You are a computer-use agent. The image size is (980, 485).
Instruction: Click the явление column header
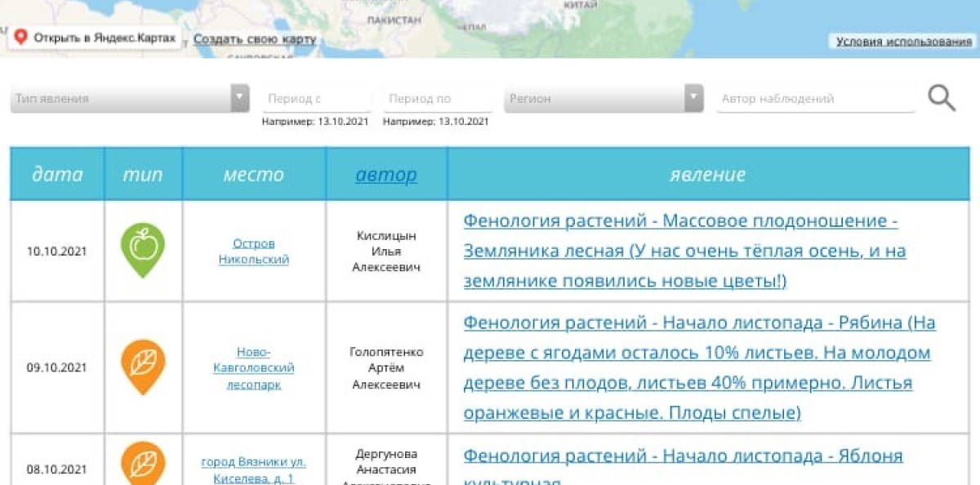(x=707, y=174)
